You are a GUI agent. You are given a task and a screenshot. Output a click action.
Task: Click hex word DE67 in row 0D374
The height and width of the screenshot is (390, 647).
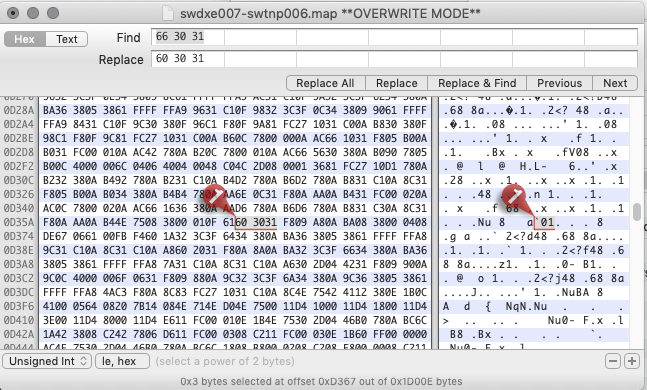[x=55, y=236]
